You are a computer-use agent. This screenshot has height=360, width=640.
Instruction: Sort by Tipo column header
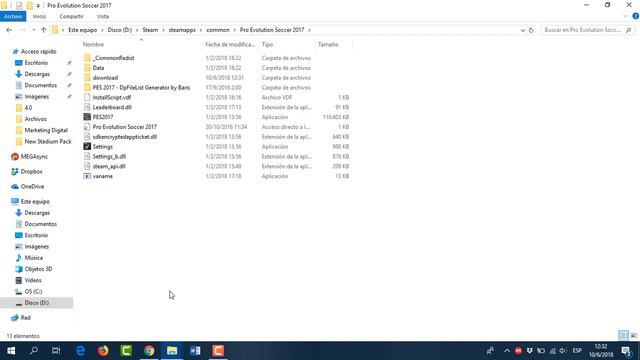(267, 44)
